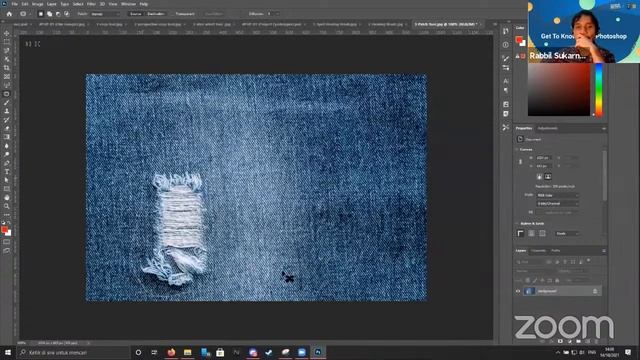
Task: Choose New Selection mode for Patch
Action: pyautogui.click(x=40, y=14)
